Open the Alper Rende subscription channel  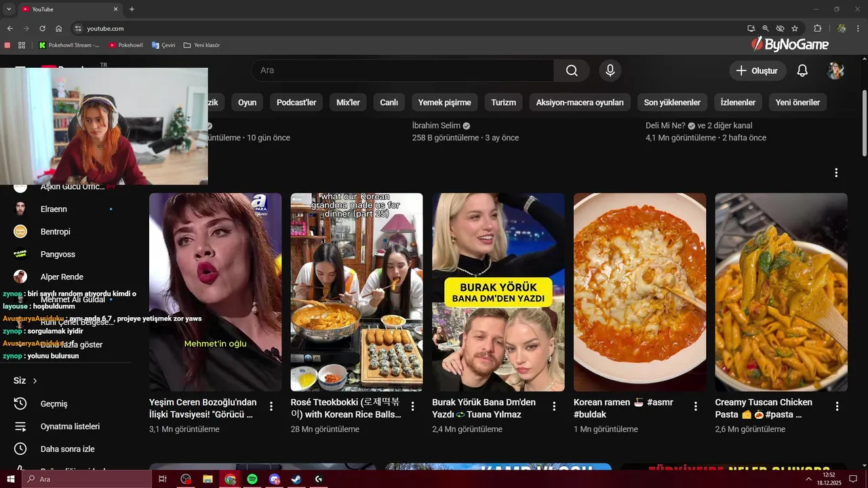coord(62,277)
